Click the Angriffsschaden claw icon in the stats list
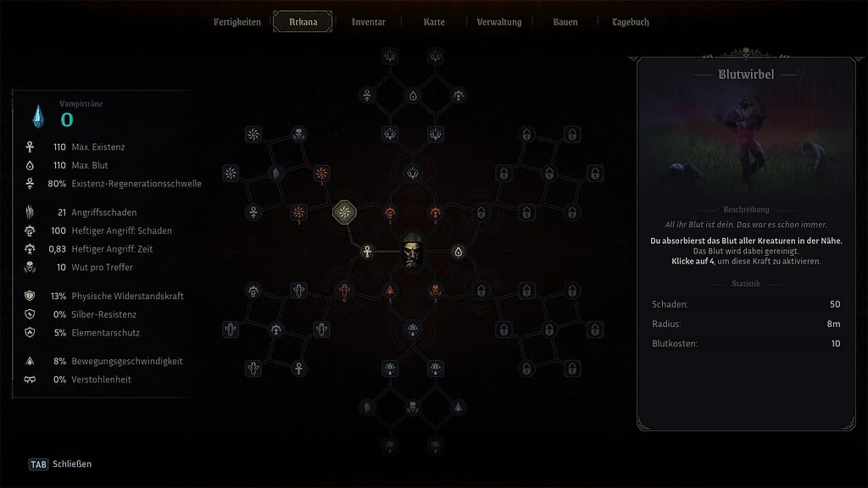 coord(31,212)
